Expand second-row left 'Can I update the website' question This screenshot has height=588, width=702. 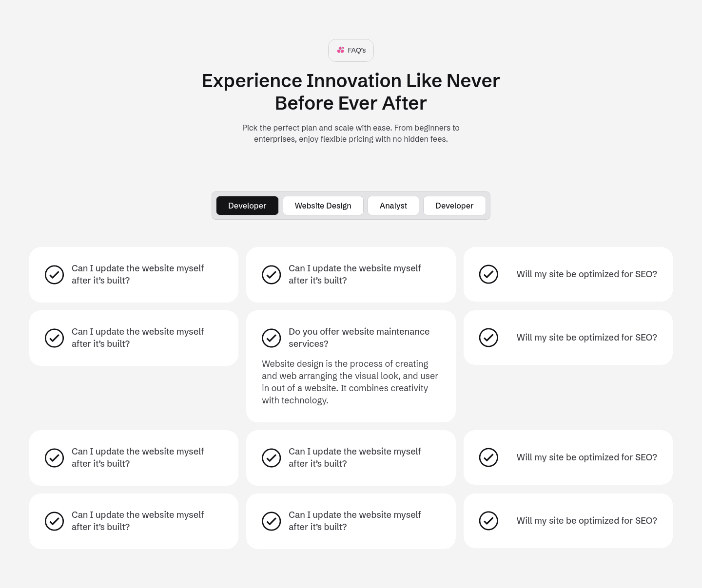[137, 338]
